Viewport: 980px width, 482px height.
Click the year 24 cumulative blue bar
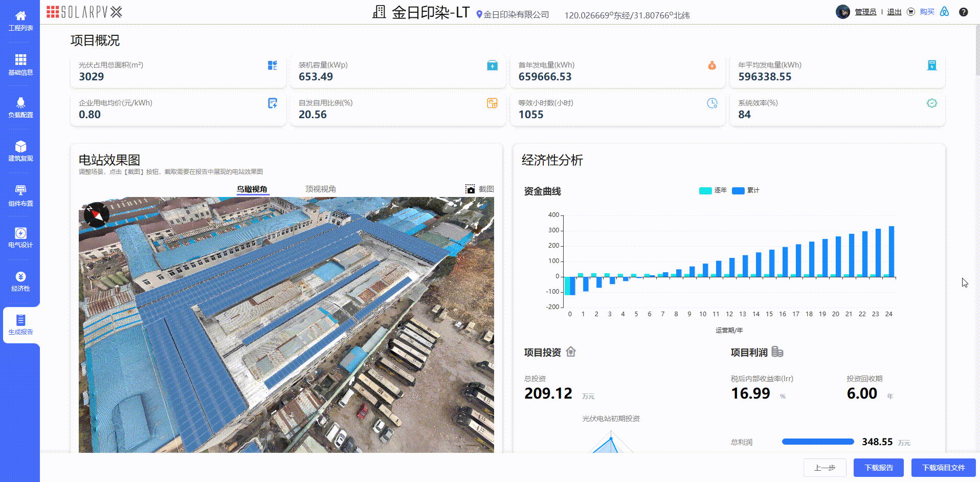(892, 251)
